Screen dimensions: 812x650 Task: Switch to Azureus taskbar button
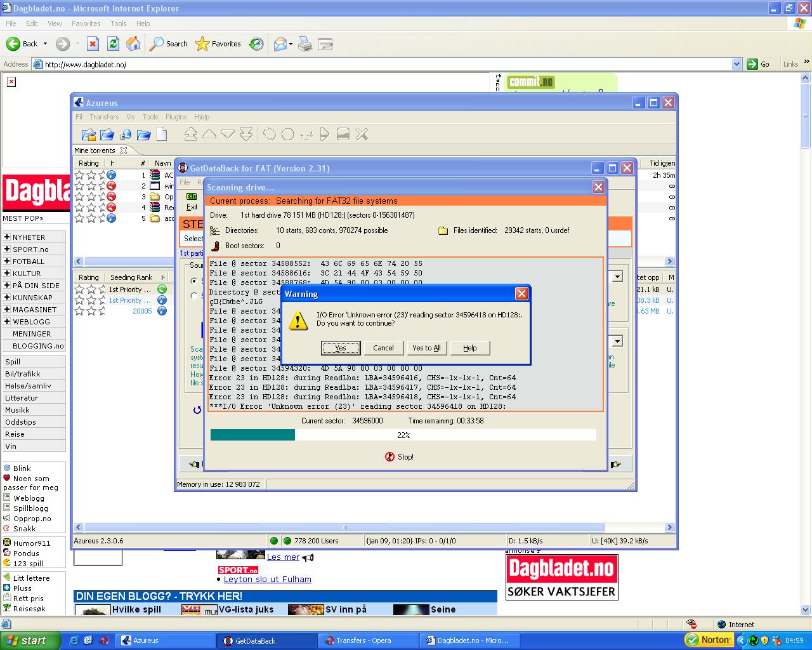[x=164, y=640]
